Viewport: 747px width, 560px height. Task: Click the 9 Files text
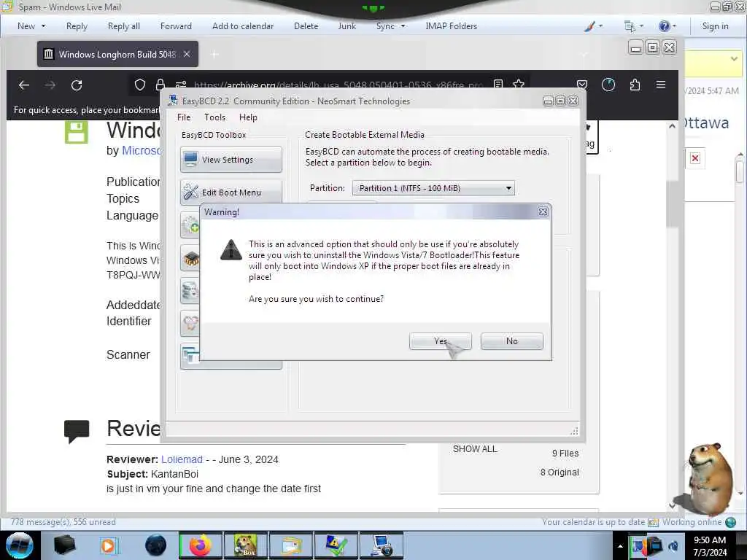565,454
